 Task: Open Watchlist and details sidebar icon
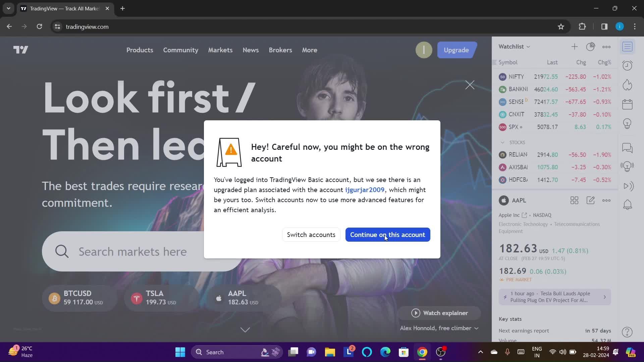point(627,47)
